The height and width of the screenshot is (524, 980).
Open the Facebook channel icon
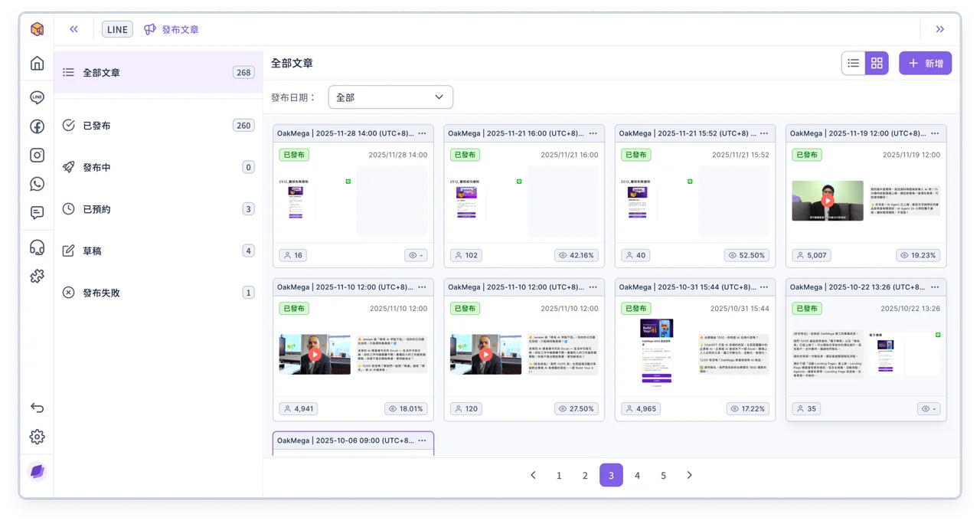coord(37,126)
